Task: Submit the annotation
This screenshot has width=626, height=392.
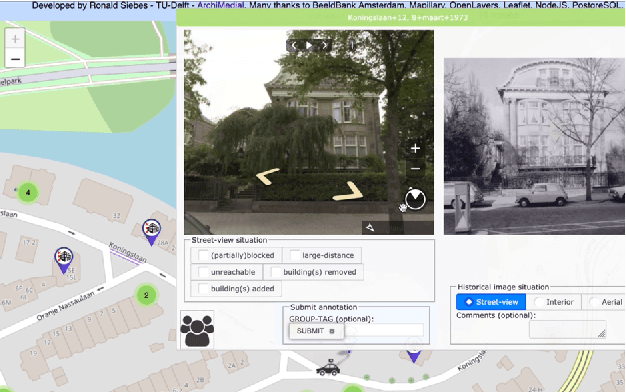Action: [x=316, y=331]
